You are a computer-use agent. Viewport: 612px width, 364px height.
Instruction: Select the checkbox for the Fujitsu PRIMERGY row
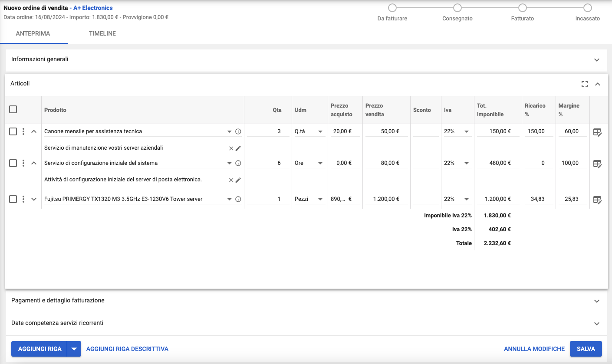pyautogui.click(x=13, y=199)
